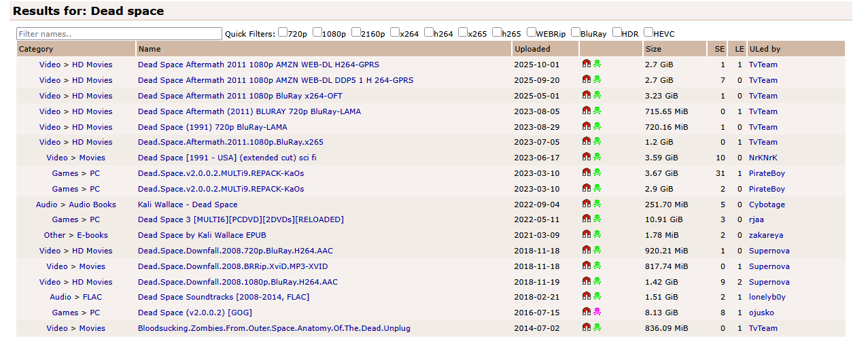Click green skull for Dead Space (1991) 720p

pyautogui.click(x=597, y=126)
